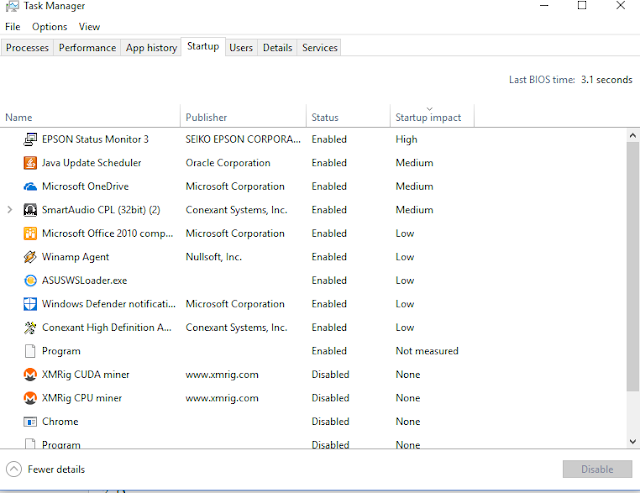
Task: Click the Conexant High Definition Audio icon
Action: pyautogui.click(x=30, y=328)
